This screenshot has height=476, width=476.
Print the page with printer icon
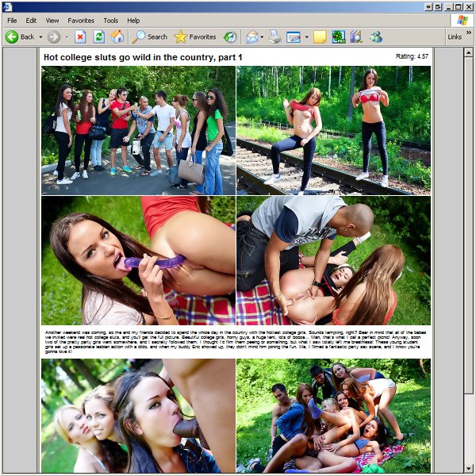pyautogui.click(x=275, y=37)
